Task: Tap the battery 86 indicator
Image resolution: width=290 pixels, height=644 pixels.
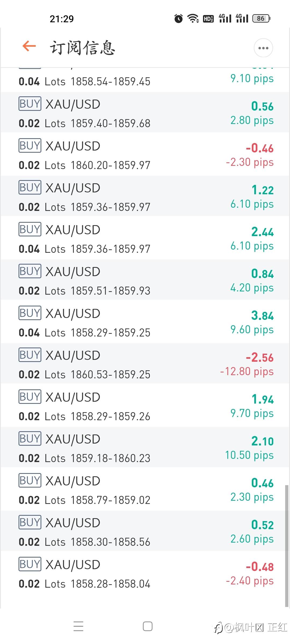Action: pyautogui.click(x=261, y=19)
